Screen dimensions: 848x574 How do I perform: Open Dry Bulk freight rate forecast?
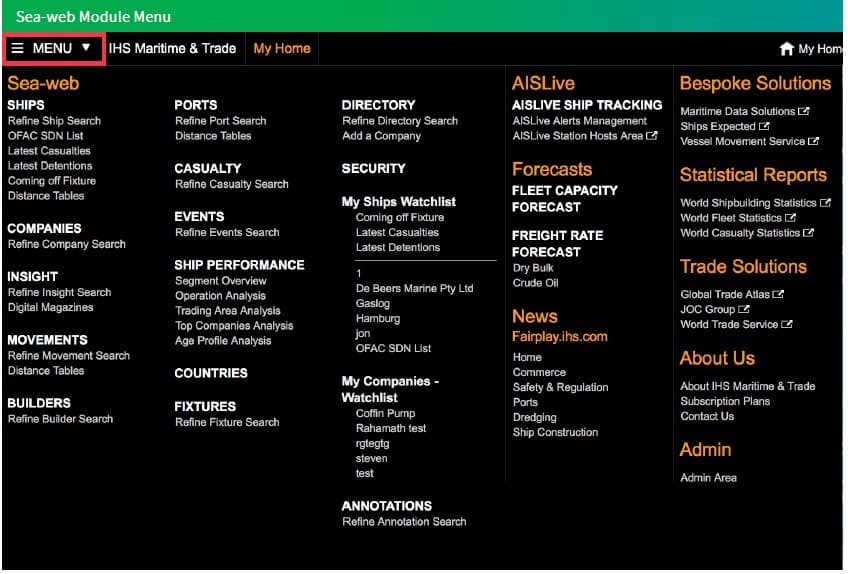tap(534, 268)
